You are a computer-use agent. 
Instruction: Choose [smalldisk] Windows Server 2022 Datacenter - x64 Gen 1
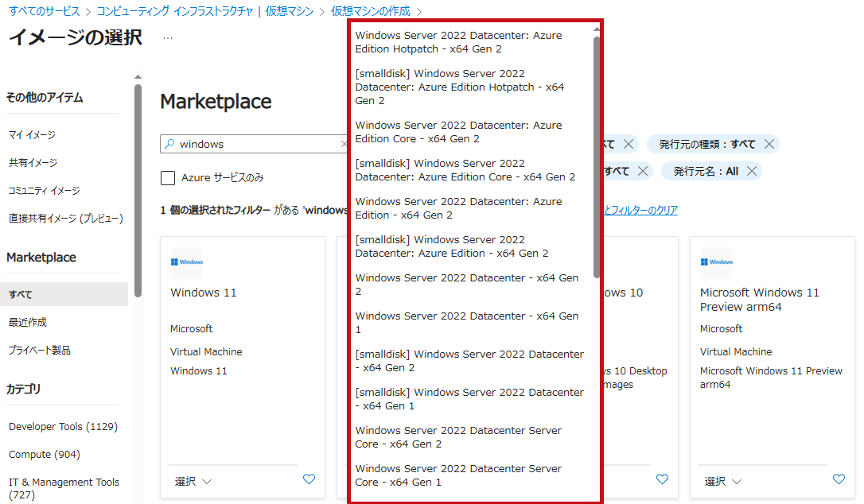470,399
